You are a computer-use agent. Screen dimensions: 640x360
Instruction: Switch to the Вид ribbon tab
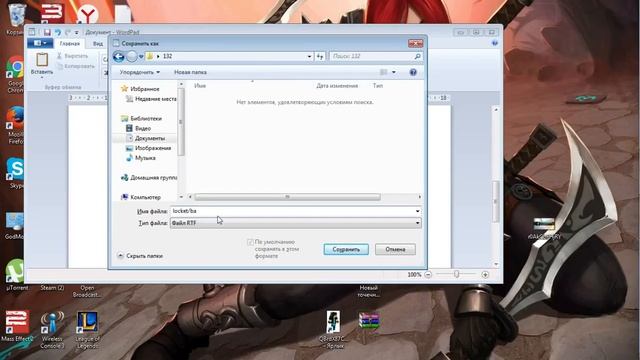[98, 43]
